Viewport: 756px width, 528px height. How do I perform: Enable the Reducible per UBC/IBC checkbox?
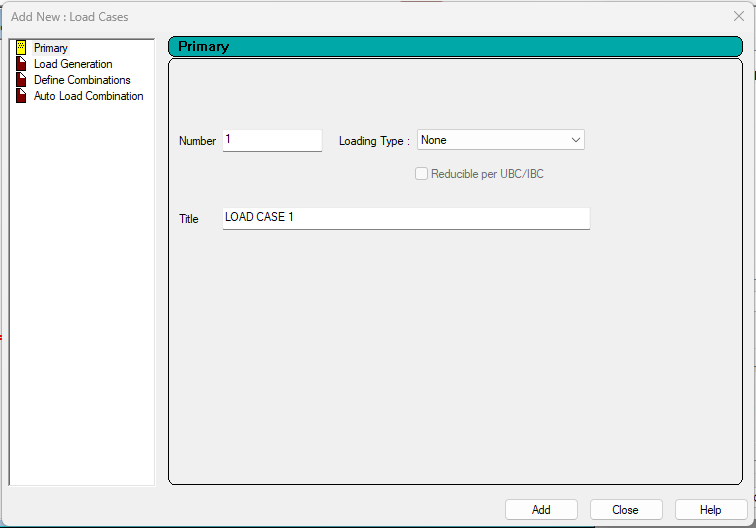click(x=421, y=174)
